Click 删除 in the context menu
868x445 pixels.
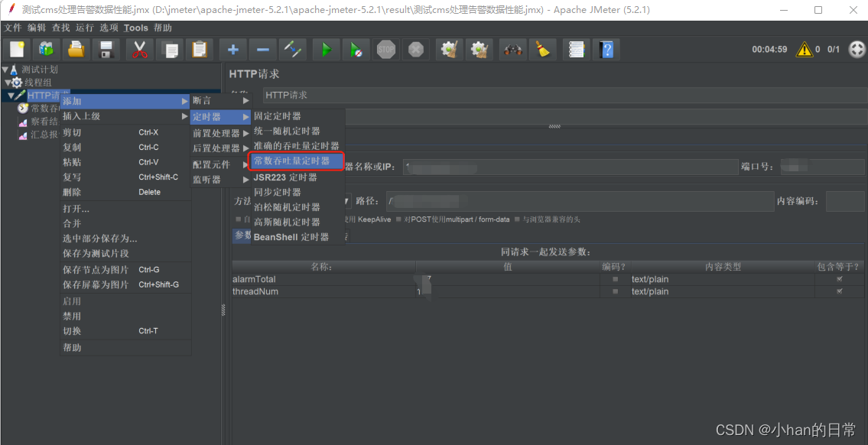click(x=125, y=192)
